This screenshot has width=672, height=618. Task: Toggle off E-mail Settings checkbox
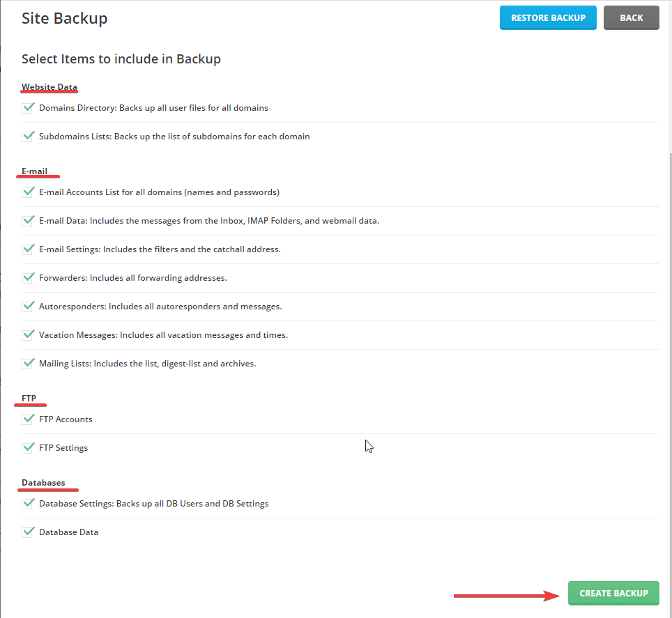(28, 249)
